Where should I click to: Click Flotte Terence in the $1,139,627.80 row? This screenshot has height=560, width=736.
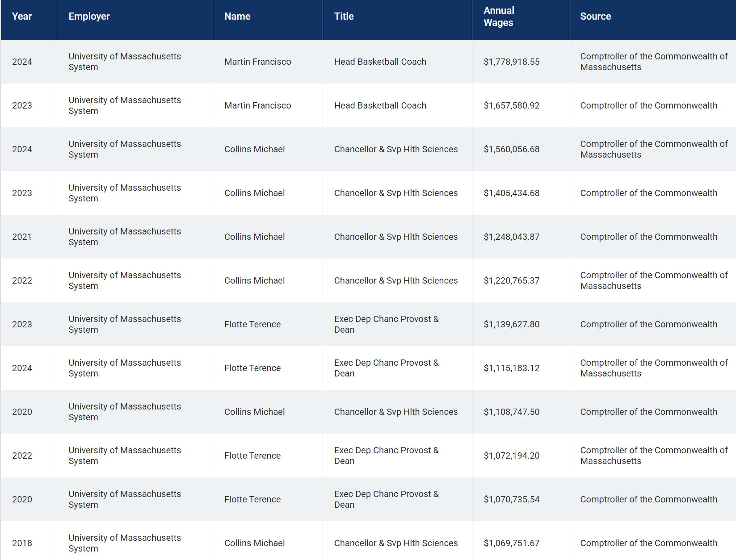pos(252,325)
